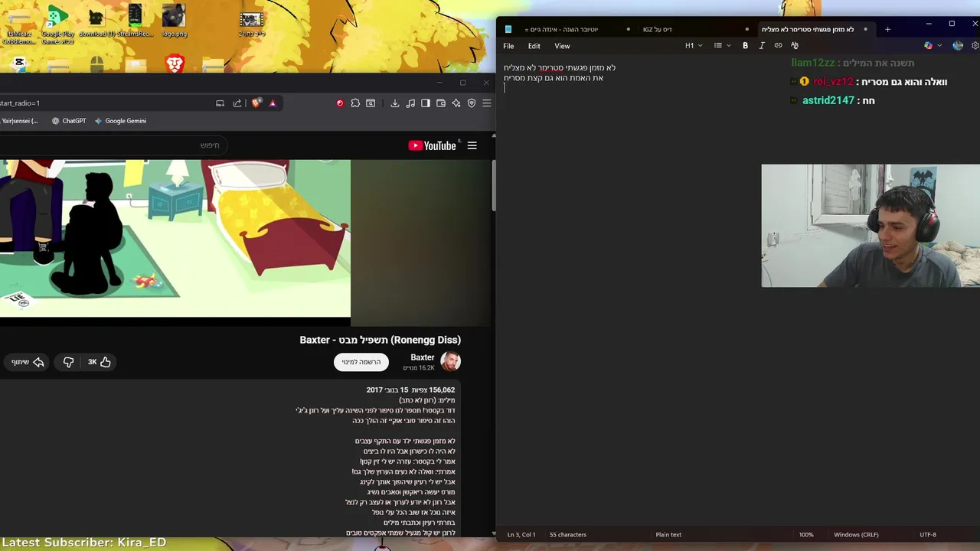Open the Google Gemini bookmark
980x551 pixels.
pos(120,121)
